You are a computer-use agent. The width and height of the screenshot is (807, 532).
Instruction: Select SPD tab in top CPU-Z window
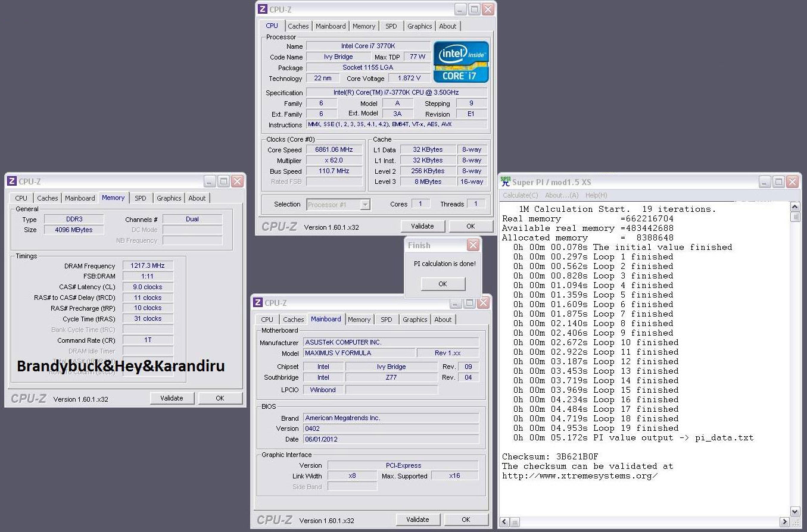tap(391, 26)
